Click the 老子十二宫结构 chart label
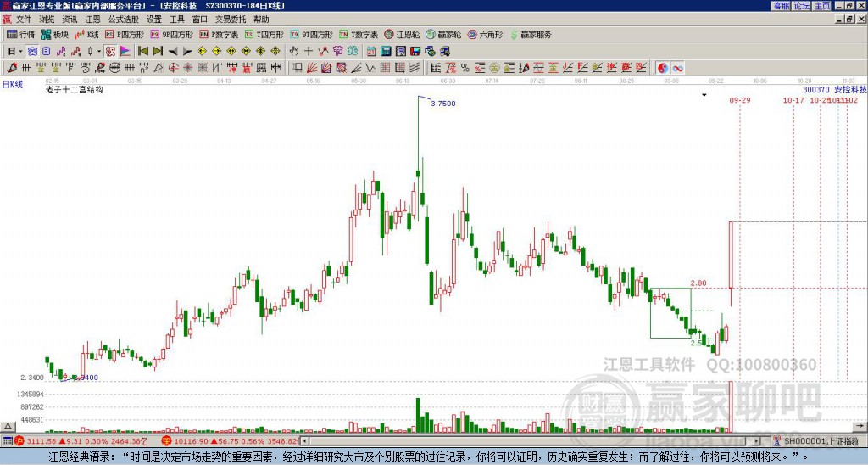 [x=75, y=89]
